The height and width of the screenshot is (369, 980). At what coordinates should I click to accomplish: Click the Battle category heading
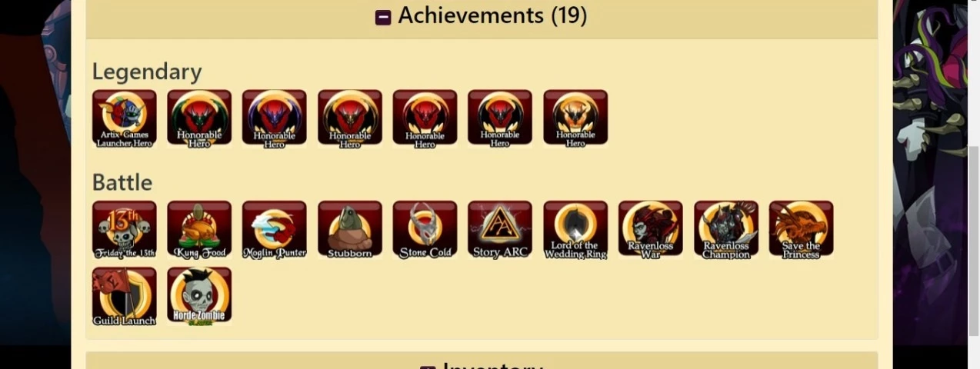[122, 182]
